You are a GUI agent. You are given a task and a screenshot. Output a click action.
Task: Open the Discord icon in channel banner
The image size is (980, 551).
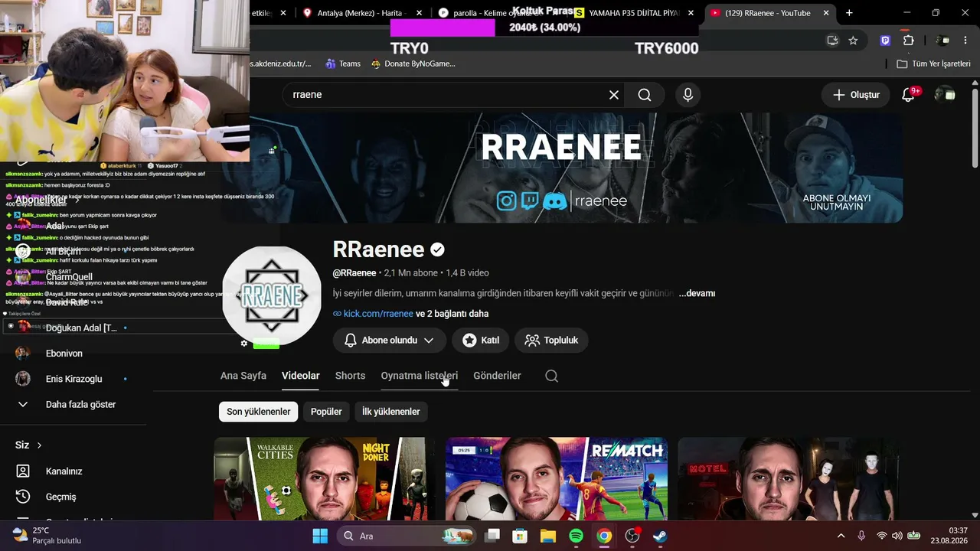pos(554,201)
